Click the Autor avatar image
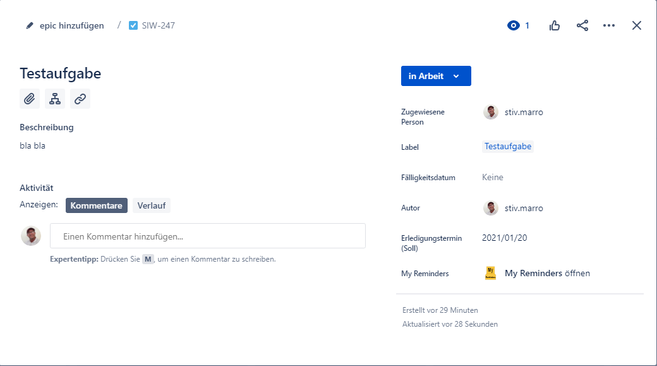This screenshot has height=366, width=657. pos(491,208)
